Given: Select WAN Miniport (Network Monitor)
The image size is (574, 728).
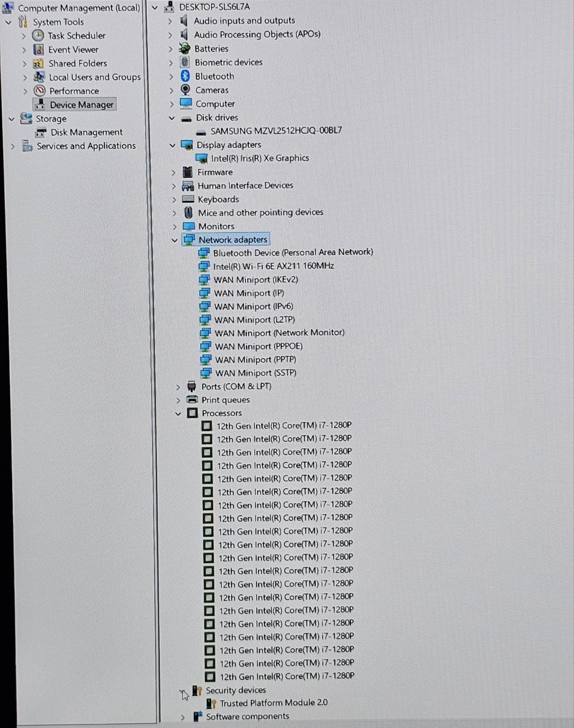Looking at the screenshot, I should [x=279, y=333].
